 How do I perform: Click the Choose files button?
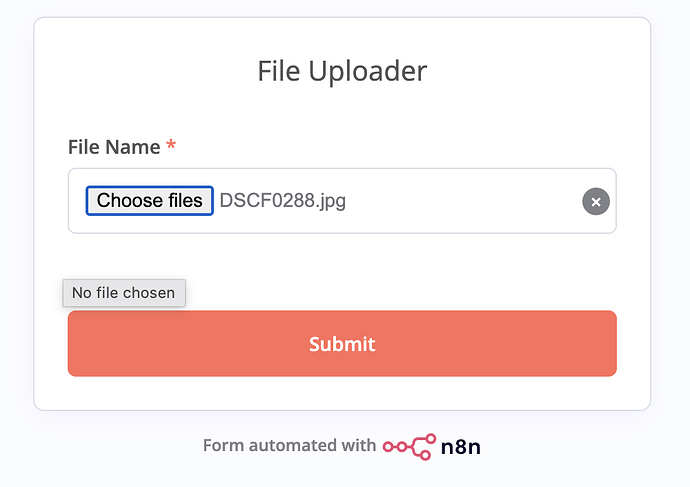(149, 201)
